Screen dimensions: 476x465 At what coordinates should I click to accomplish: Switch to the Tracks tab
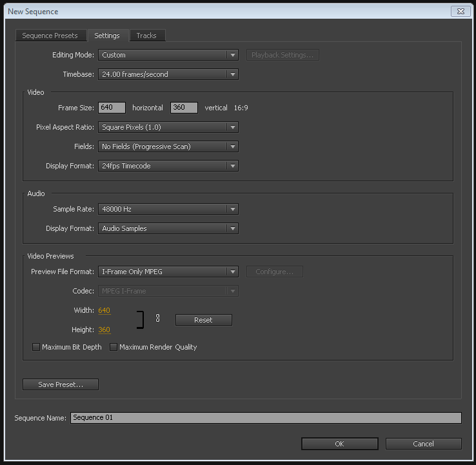click(x=147, y=35)
